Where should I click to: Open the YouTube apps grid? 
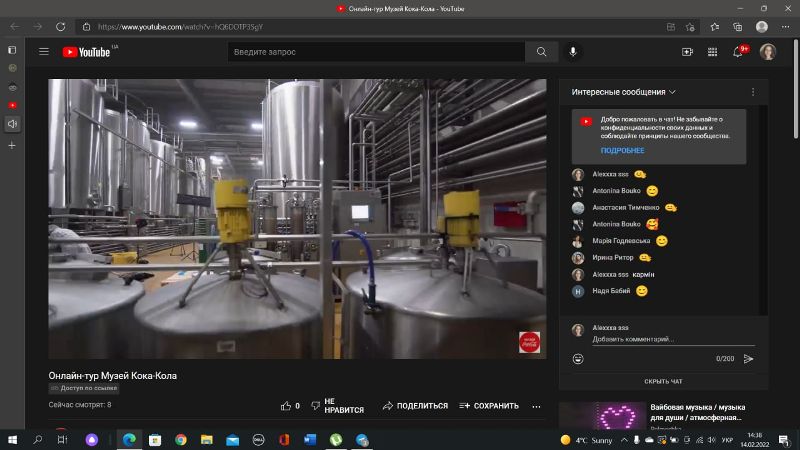tap(712, 52)
